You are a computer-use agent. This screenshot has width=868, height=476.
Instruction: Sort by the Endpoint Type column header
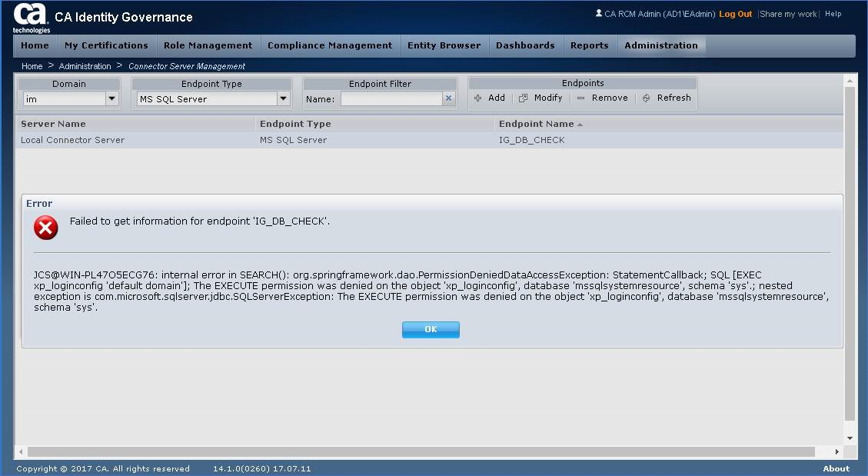point(295,124)
